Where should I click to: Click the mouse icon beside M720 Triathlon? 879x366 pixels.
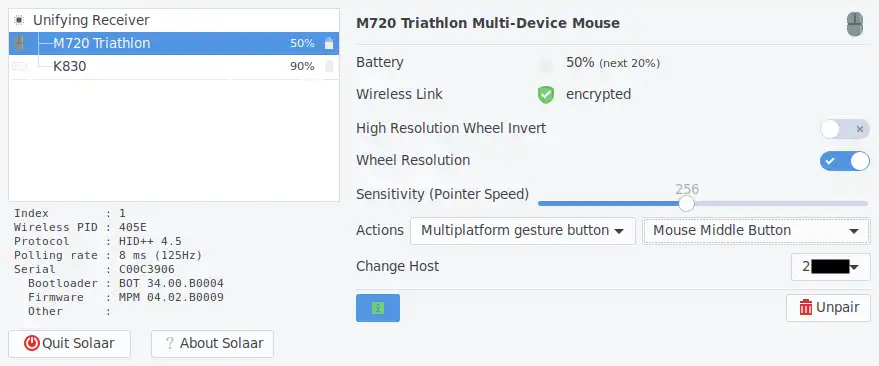[19, 43]
